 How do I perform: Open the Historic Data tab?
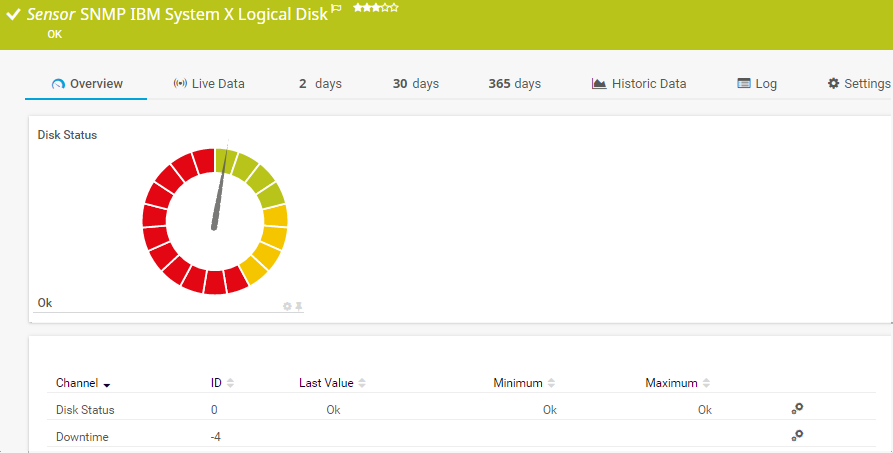639,84
